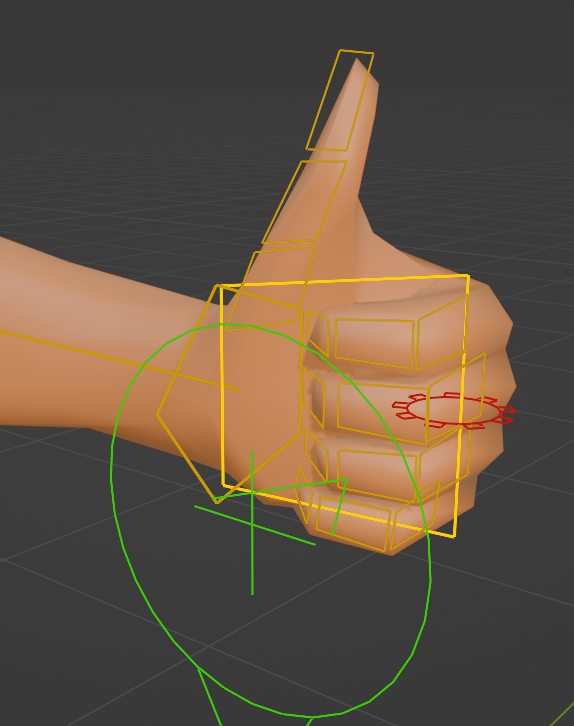Click the thumbs-up hand mesh on the knuckles

click(x=491, y=331)
